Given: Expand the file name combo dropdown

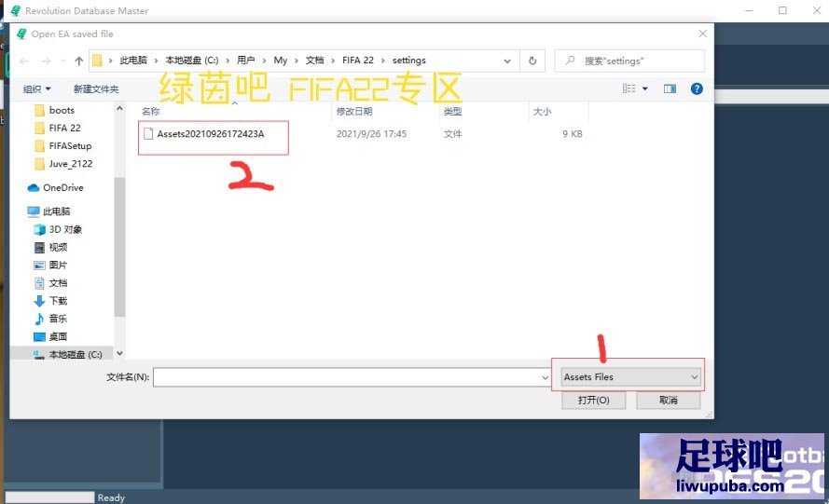Looking at the screenshot, I should click(546, 377).
